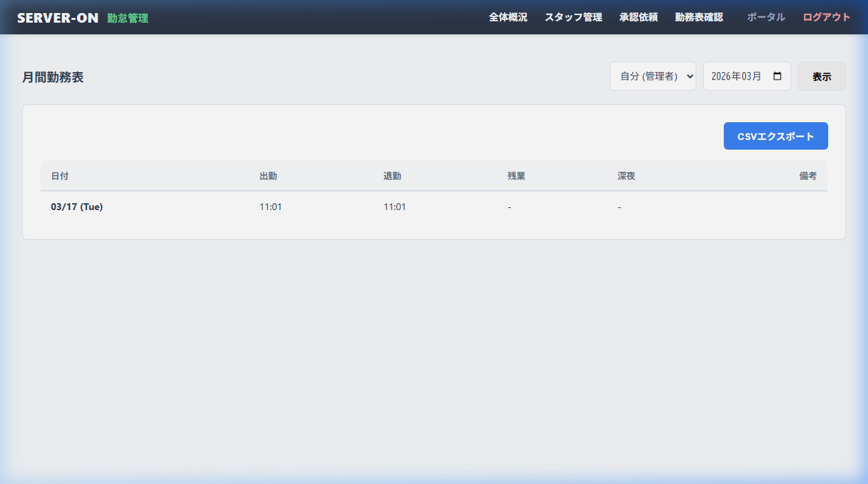This screenshot has height=484, width=868.
Task: Click the 出勤 column header
Action: click(x=269, y=176)
